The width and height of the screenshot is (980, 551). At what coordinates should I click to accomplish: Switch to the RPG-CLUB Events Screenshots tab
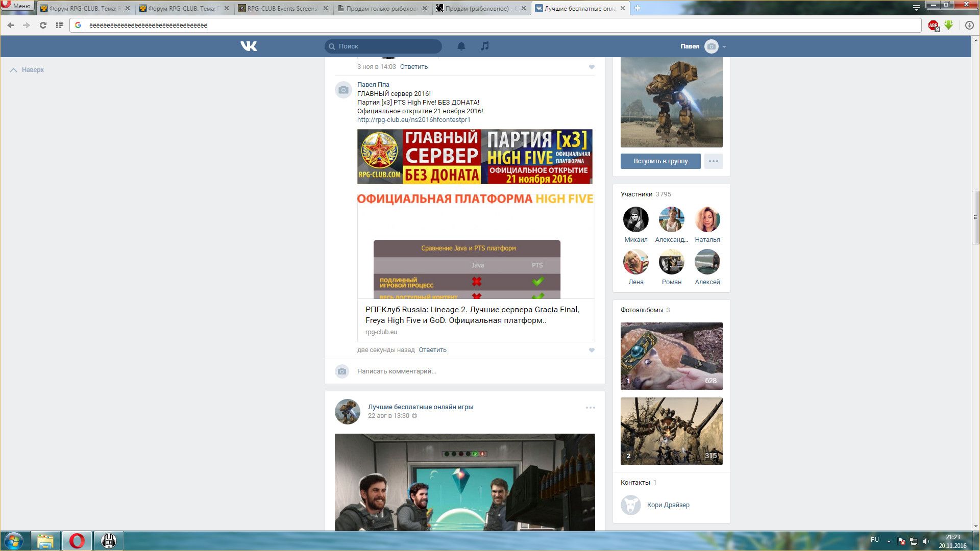pos(282,8)
